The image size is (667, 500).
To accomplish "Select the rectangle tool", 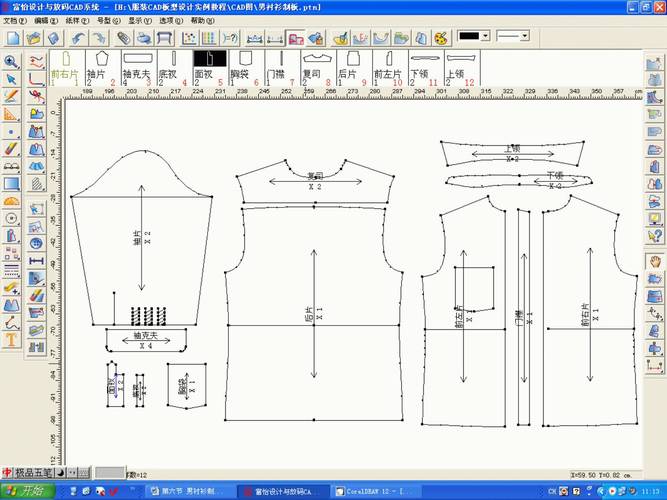I will (11, 184).
